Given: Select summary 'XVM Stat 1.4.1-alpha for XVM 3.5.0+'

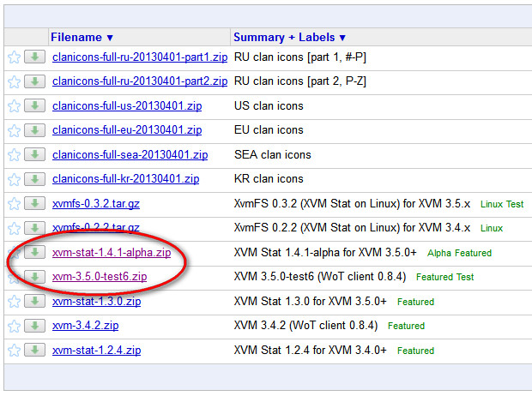Looking at the screenshot, I should pos(325,253).
